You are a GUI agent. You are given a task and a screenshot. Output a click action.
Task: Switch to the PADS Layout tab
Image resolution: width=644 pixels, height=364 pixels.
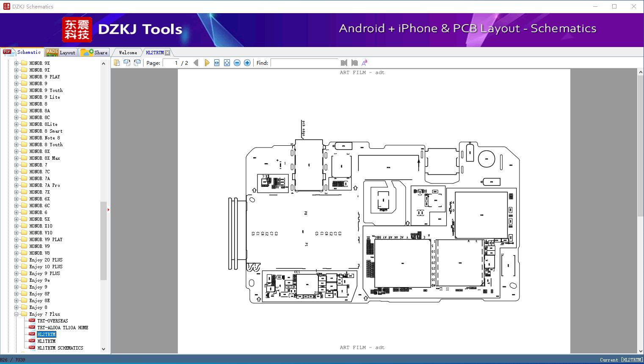click(x=61, y=53)
